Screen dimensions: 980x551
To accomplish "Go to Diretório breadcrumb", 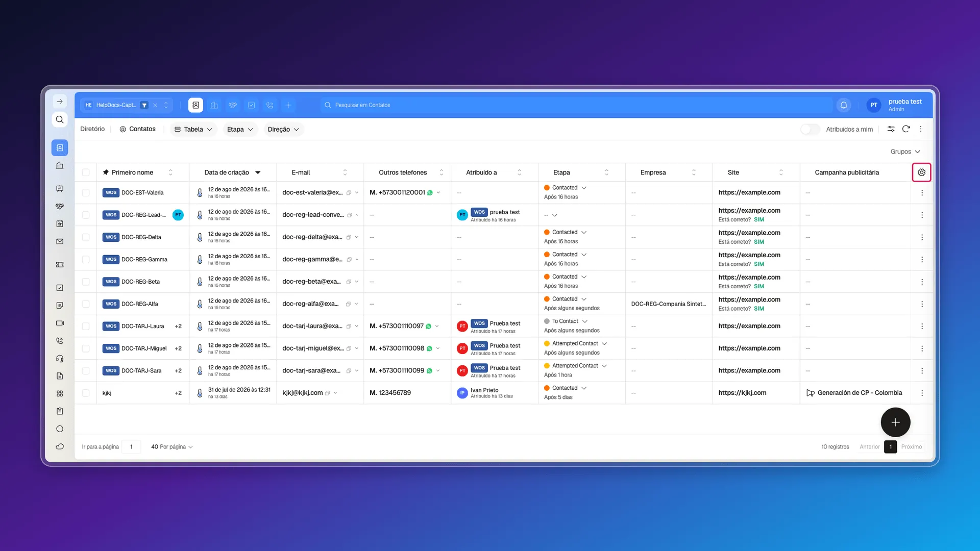I will click(92, 129).
